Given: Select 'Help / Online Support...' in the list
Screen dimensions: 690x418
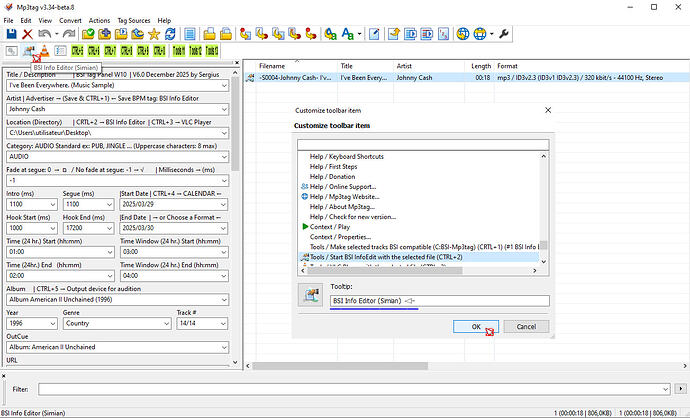Looking at the screenshot, I should coord(342,187).
